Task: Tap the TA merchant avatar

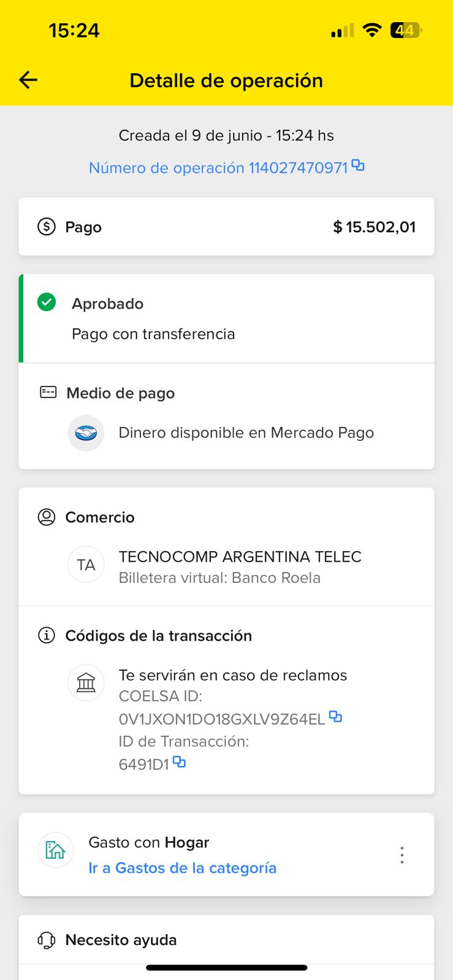Action: (86, 565)
